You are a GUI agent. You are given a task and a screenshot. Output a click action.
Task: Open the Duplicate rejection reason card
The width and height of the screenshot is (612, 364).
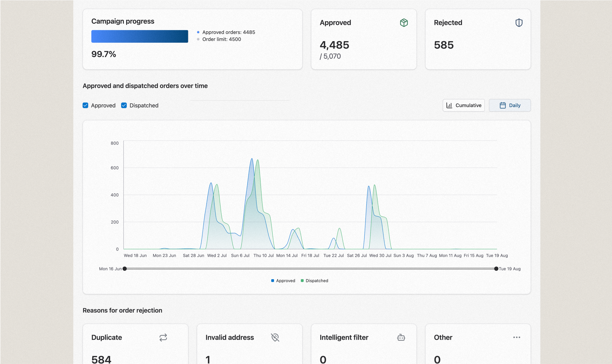pyautogui.click(x=135, y=344)
